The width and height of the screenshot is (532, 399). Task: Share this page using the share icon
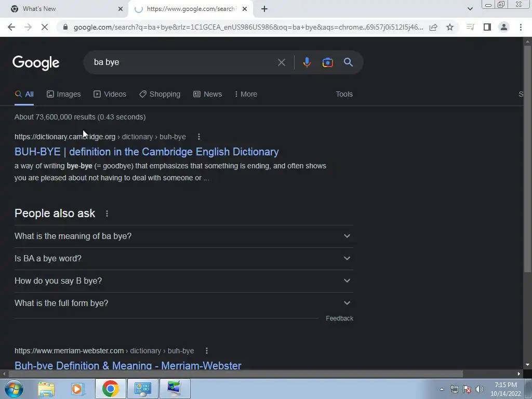click(433, 27)
